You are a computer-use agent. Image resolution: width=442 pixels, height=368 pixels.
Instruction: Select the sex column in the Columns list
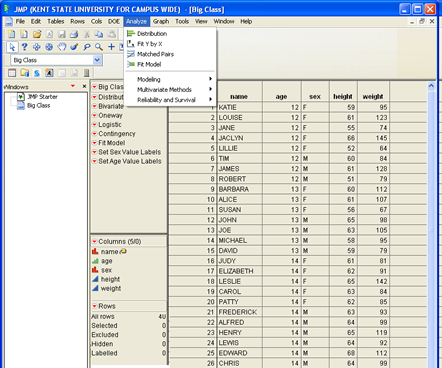[x=107, y=270]
